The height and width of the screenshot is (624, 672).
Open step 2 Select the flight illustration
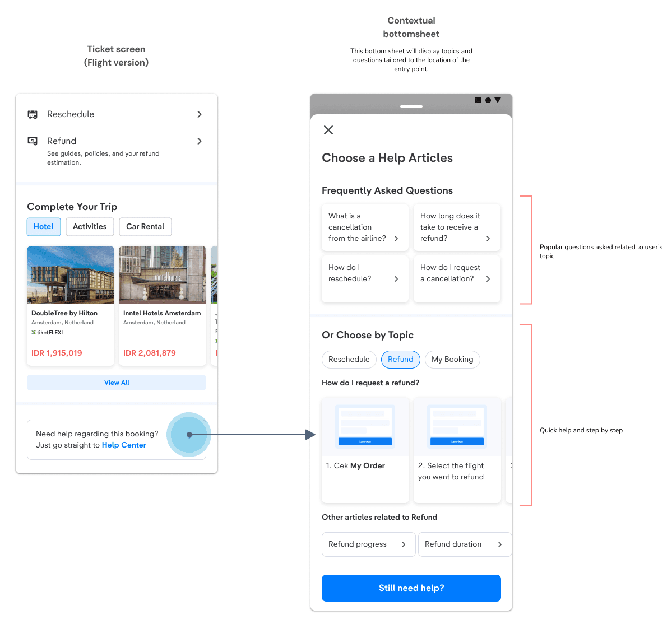457,426
